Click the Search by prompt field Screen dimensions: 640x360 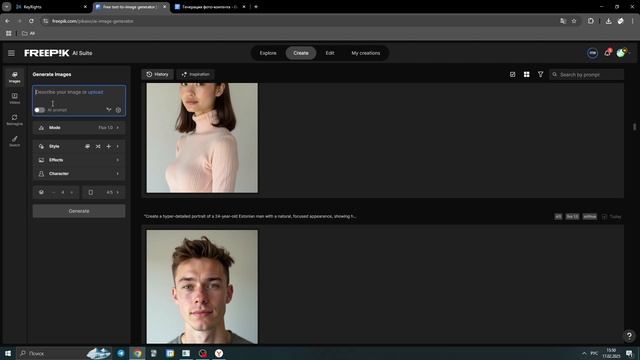pyautogui.click(x=586, y=74)
